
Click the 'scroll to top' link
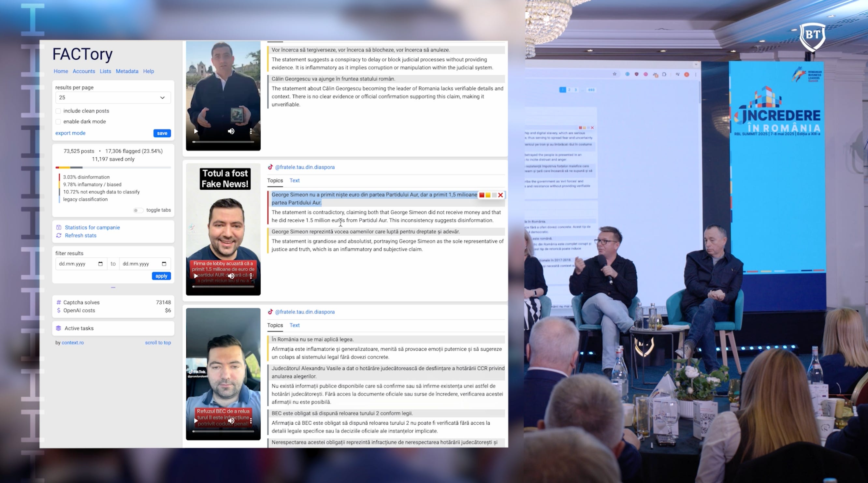point(158,343)
